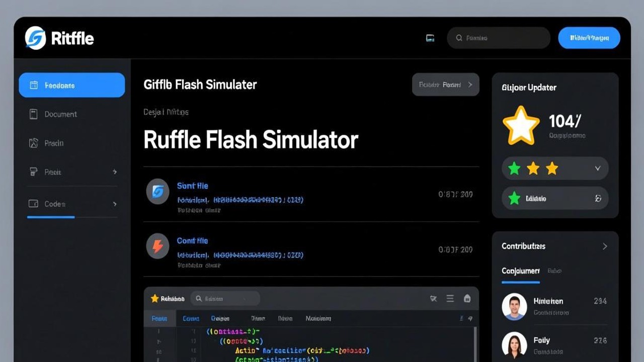Click the large yellow star next to 104/
The height and width of the screenshot is (362, 644).
point(521,125)
